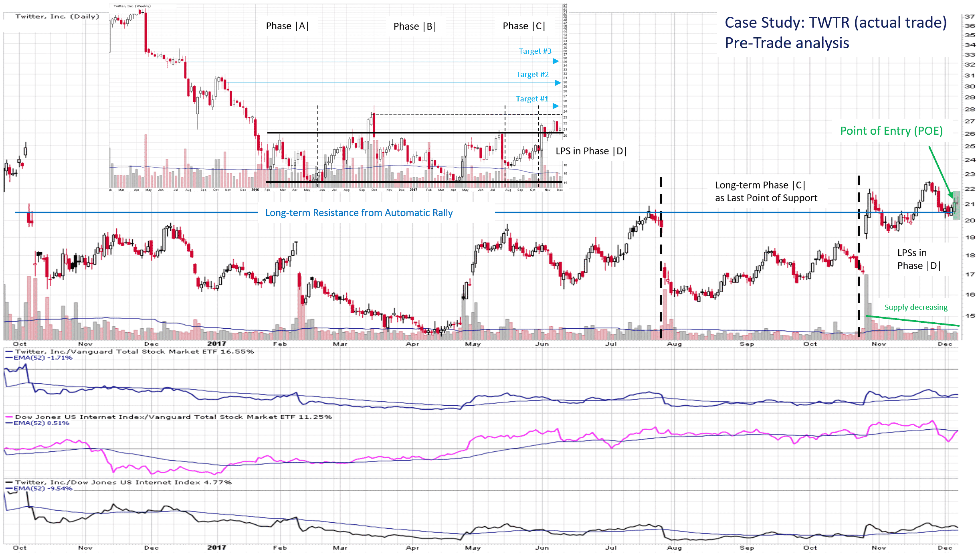Click "Long-term Phase |C|" annotation text
Image resolution: width=980 pixels, height=554 pixels.
click(760, 185)
